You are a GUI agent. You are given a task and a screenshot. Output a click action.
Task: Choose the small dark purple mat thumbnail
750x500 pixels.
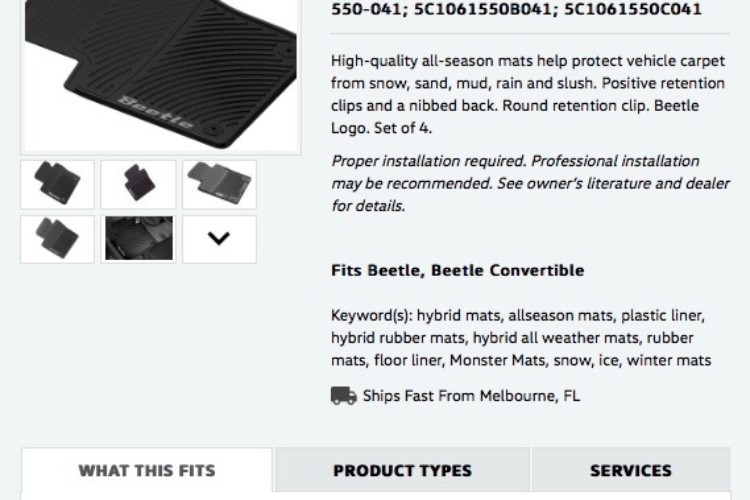tap(138, 184)
